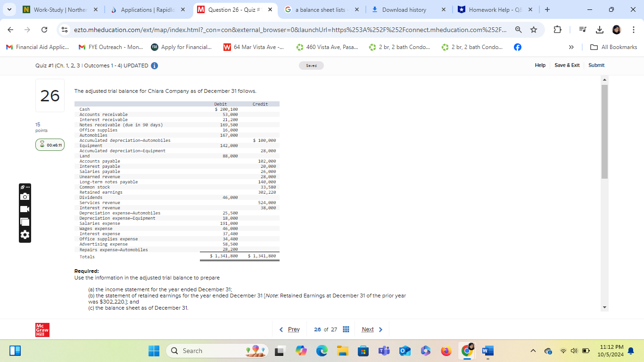Image resolution: width=644 pixels, height=362 pixels.
Task: Open Microsoft Store from the taskbar
Action: [363, 351]
